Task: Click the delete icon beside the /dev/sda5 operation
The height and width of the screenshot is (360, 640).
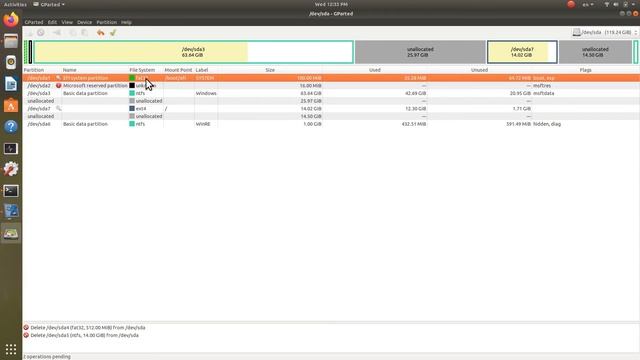Action: coord(26,335)
